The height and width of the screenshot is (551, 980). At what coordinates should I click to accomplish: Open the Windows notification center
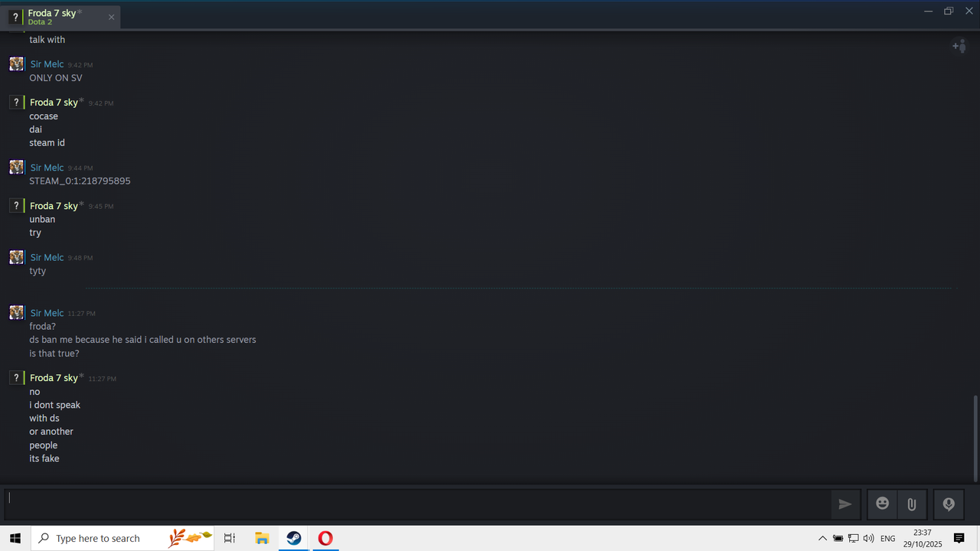(x=959, y=539)
